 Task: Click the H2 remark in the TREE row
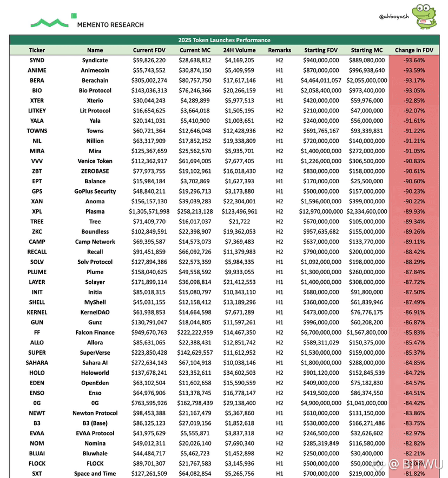pos(279,222)
